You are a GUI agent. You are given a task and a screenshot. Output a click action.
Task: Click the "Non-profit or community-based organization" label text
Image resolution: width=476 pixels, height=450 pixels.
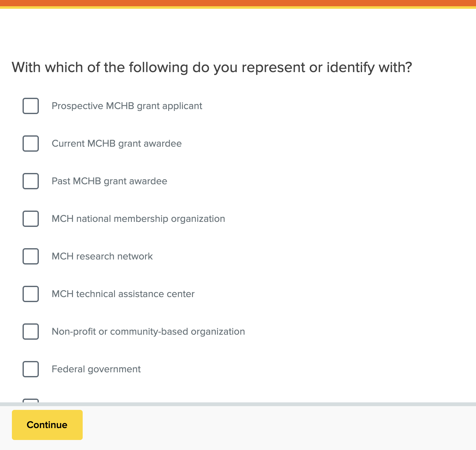pos(148,332)
